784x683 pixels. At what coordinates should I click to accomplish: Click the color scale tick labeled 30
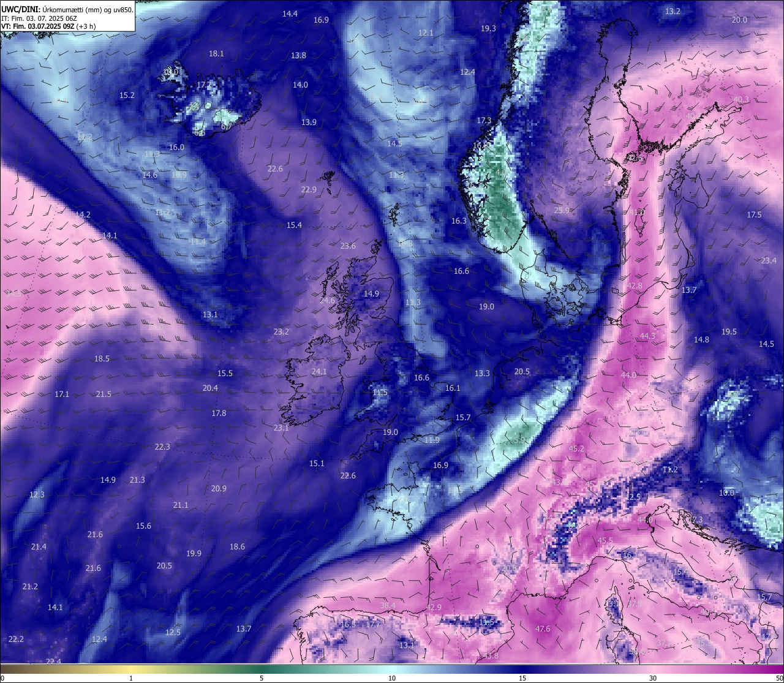point(653,678)
